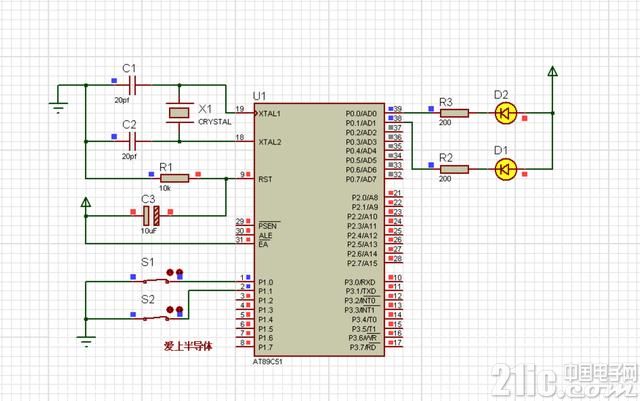Select LED D2 symbol
640x401 pixels.
point(506,113)
